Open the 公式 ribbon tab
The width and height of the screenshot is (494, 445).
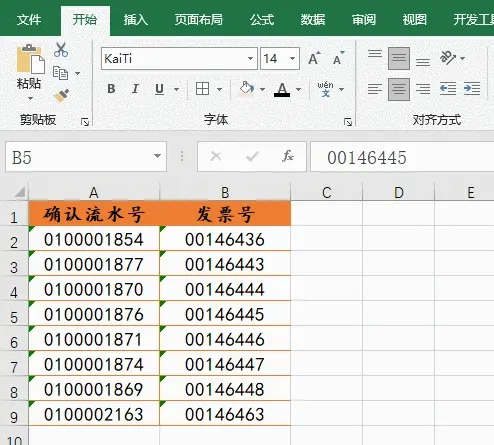pyautogui.click(x=262, y=20)
